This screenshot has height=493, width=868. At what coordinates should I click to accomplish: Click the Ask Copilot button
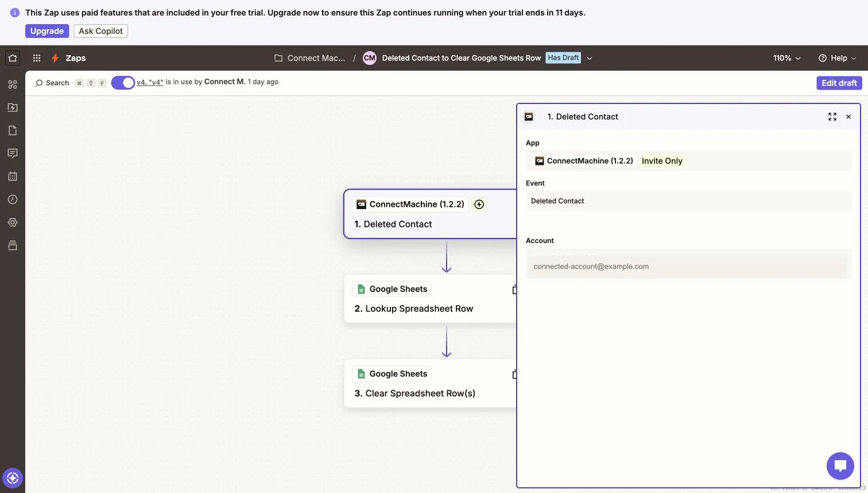click(x=100, y=31)
